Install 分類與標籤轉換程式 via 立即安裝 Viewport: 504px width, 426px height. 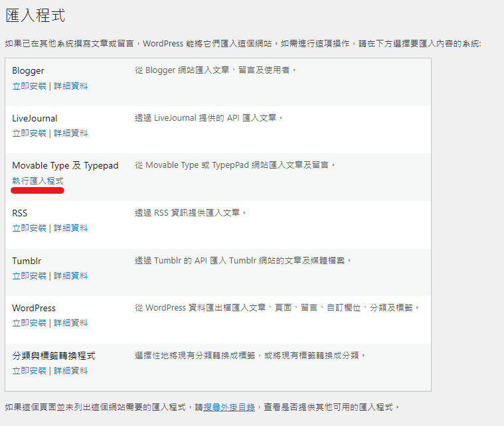pyautogui.click(x=29, y=371)
